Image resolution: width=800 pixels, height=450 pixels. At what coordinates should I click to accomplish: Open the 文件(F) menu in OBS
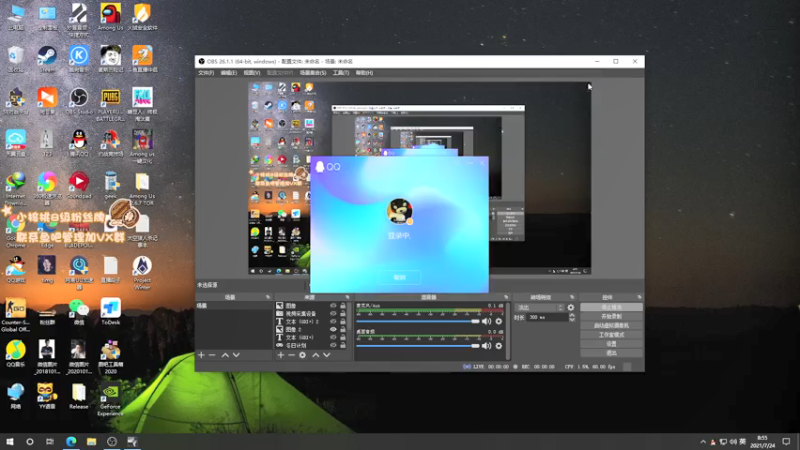(206, 73)
